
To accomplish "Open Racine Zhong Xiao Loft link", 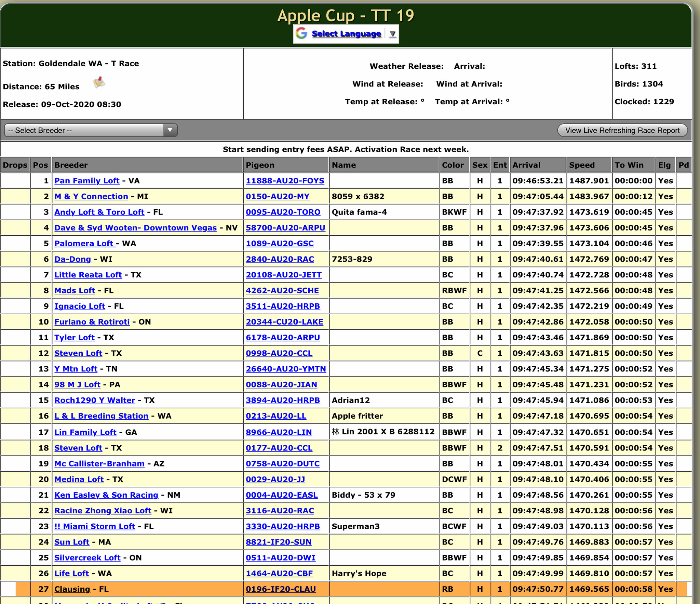I will [103, 511].
